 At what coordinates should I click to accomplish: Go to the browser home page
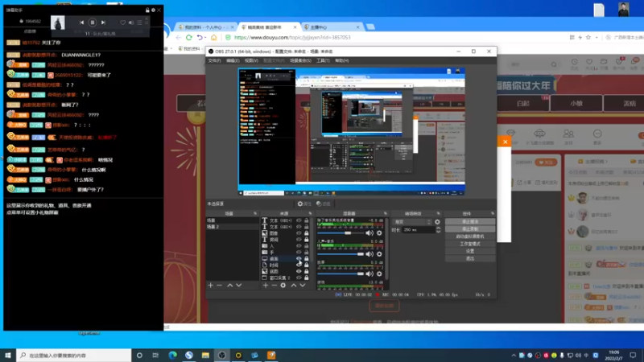point(213,37)
